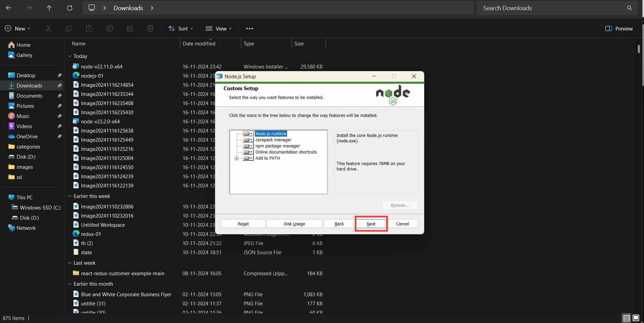Switch to large thumbnails view icon in status bar
The height and width of the screenshot is (323, 644).
point(636,318)
